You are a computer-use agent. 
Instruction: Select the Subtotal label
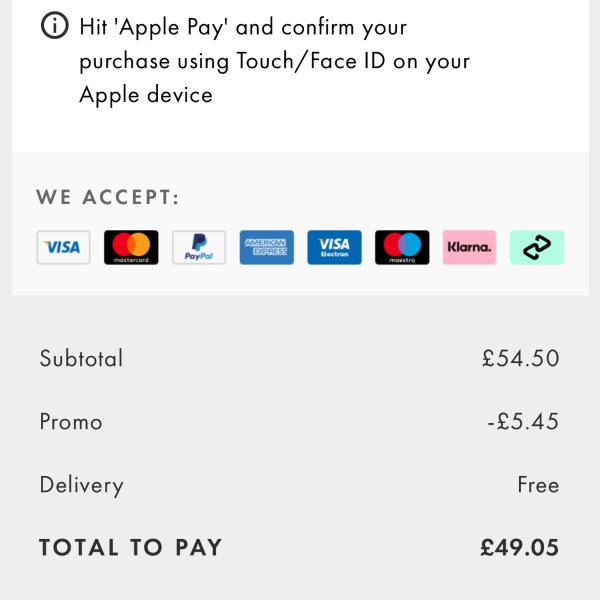click(81, 358)
